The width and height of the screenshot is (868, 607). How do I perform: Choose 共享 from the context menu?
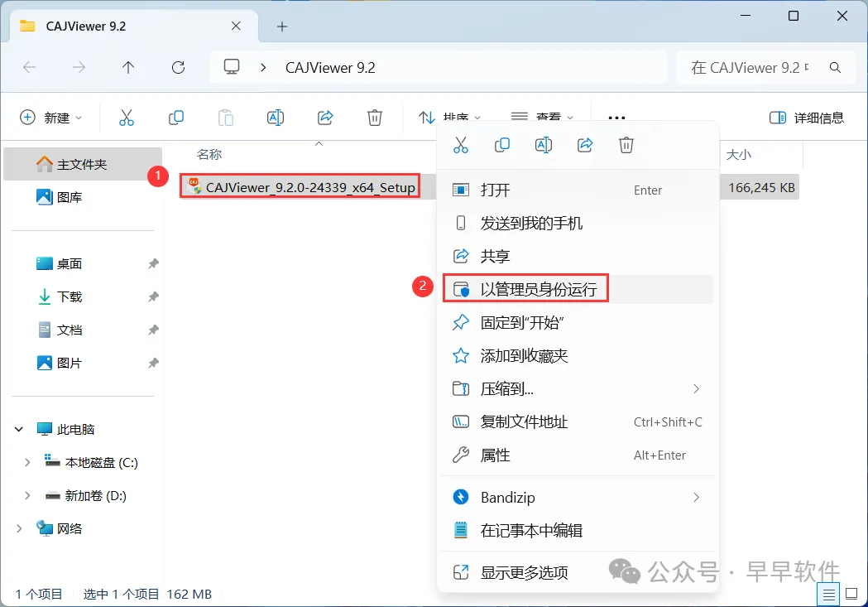pos(578,256)
